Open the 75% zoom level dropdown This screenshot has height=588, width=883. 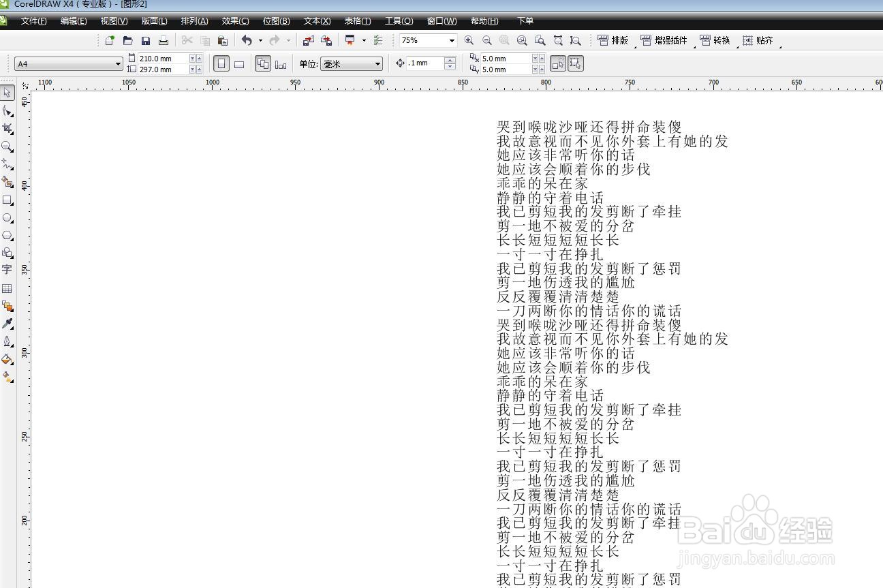452,41
